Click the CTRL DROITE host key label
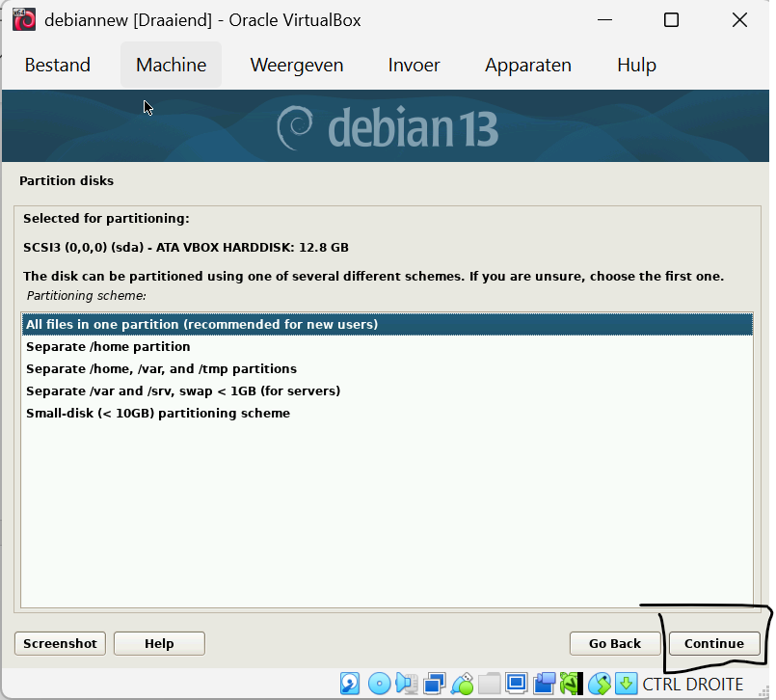776x700 pixels. (x=692, y=684)
